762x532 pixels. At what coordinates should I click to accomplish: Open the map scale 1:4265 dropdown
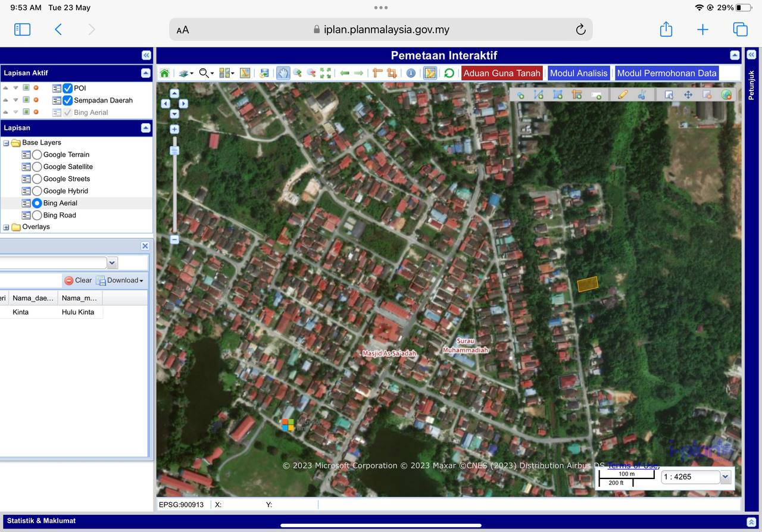(x=725, y=477)
